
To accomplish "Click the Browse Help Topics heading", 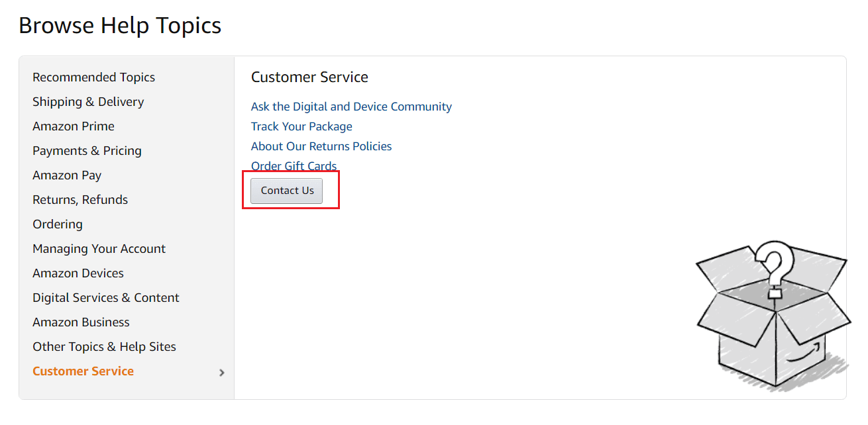I will [x=120, y=26].
